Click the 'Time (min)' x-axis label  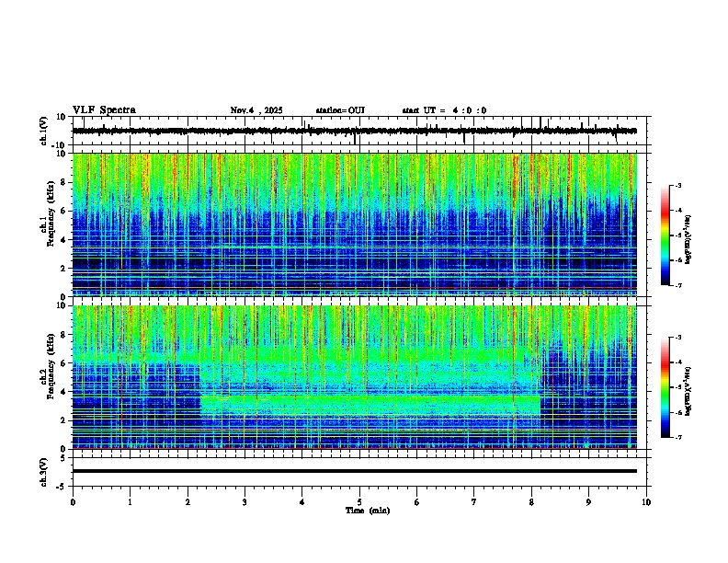[x=368, y=511]
